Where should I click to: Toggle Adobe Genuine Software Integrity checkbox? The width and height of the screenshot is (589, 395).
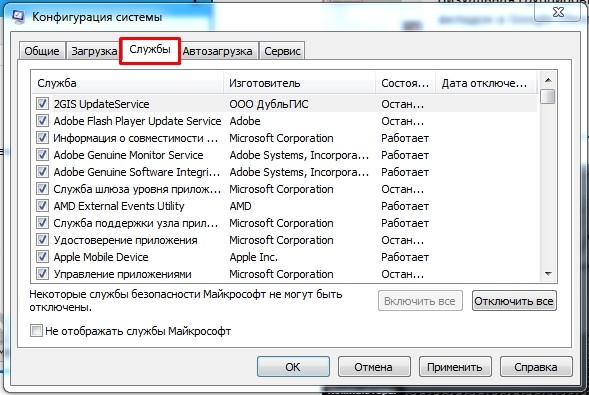[42, 172]
